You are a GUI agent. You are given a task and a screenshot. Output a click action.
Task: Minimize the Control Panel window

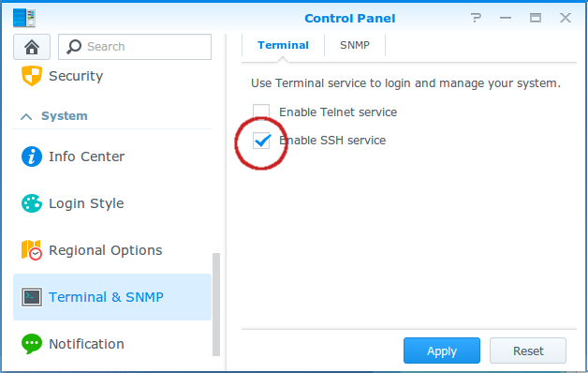pos(506,18)
